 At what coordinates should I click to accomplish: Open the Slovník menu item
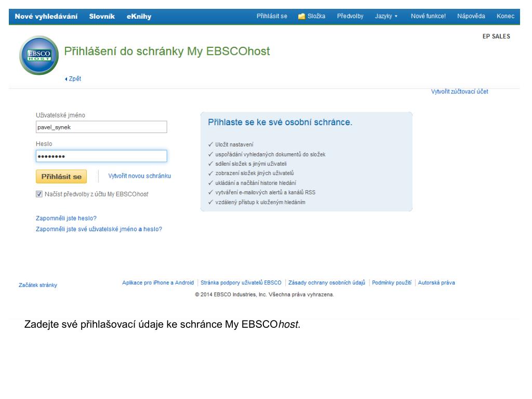(x=102, y=16)
